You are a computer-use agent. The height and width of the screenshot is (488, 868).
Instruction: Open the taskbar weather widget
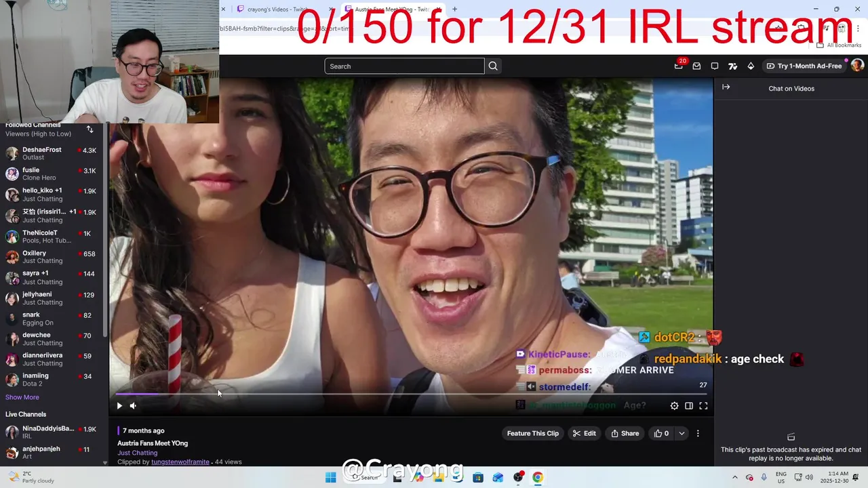31,477
